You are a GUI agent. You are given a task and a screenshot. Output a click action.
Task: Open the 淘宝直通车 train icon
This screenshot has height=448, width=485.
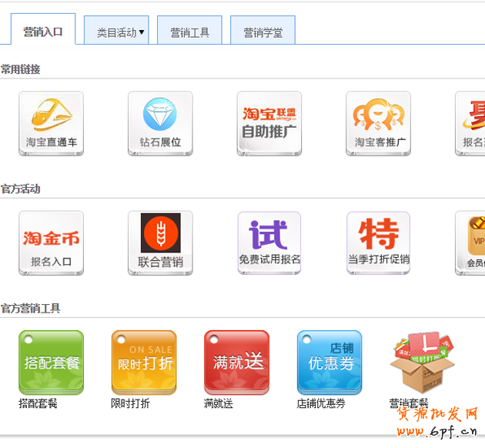tap(51, 123)
